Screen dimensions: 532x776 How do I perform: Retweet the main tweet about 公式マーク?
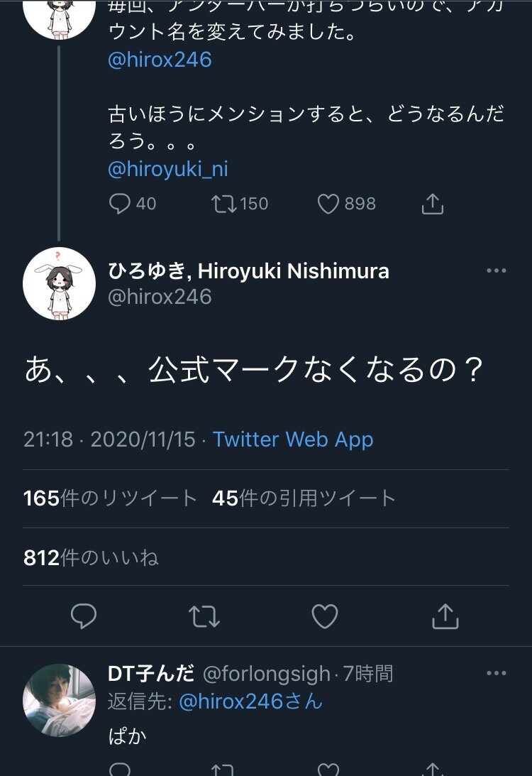204,616
